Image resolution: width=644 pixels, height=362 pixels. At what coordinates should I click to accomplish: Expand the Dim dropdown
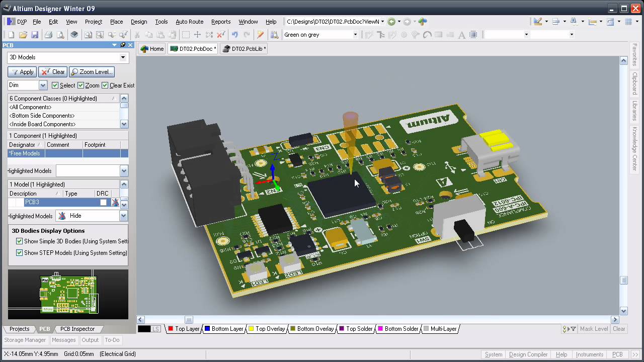click(x=43, y=85)
